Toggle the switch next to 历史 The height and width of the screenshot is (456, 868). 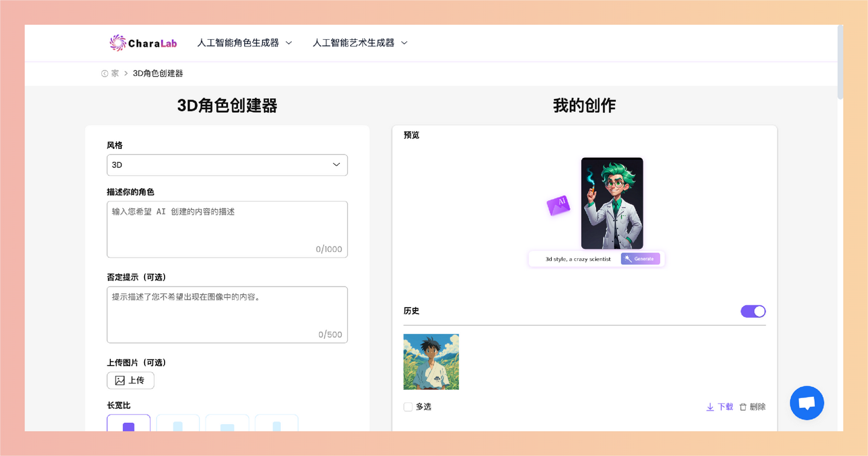[753, 311]
